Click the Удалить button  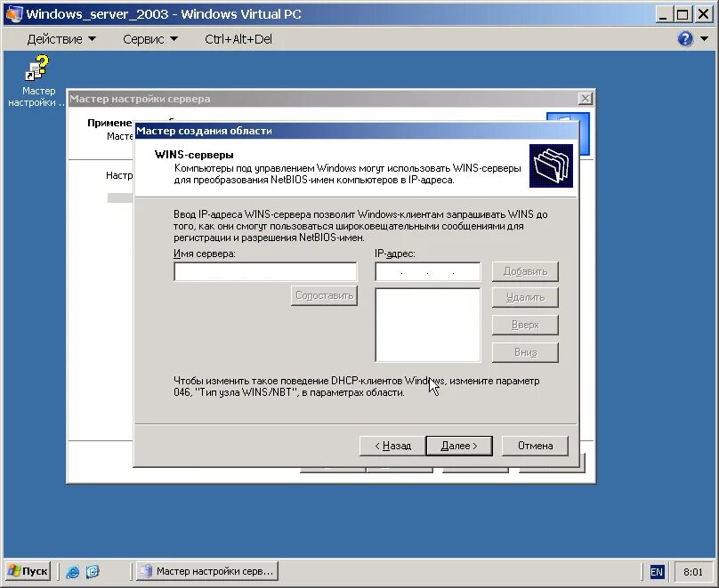pyautogui.click(x=526, y=297)
